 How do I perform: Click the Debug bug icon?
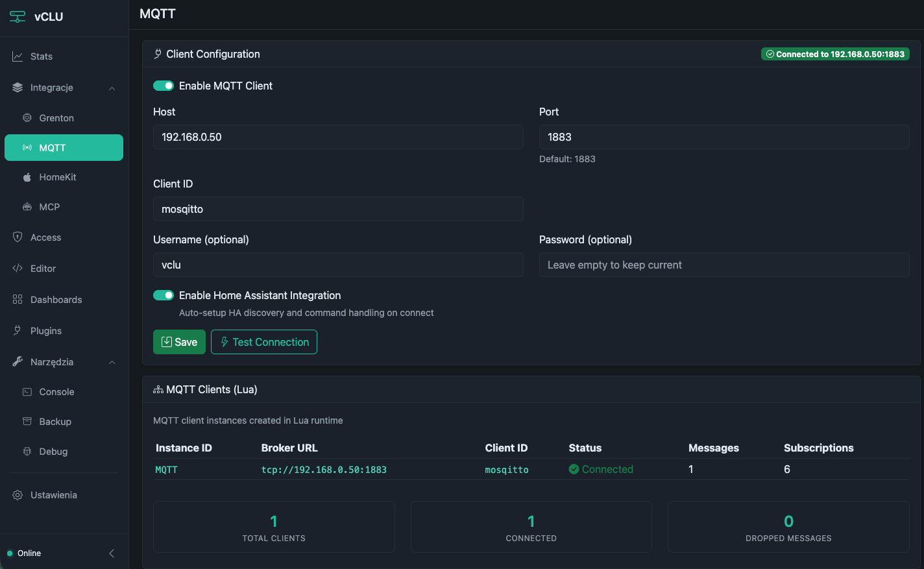click(x=27, y=452)
